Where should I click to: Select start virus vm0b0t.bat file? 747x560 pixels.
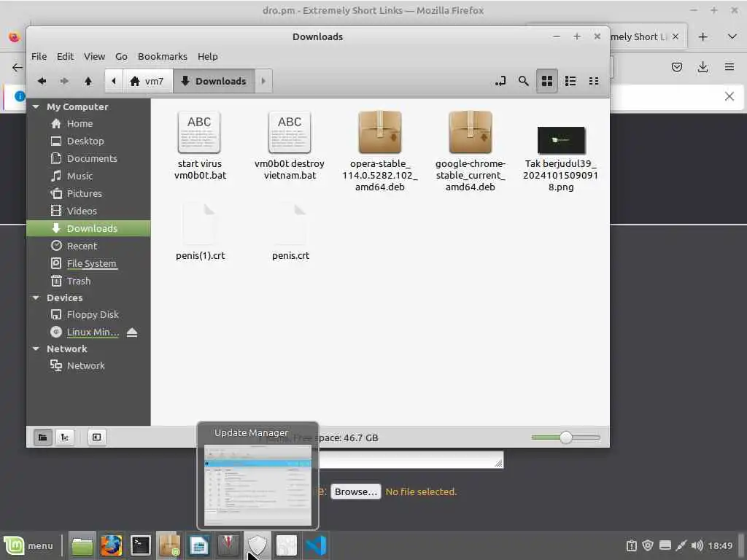coord(200,145)
